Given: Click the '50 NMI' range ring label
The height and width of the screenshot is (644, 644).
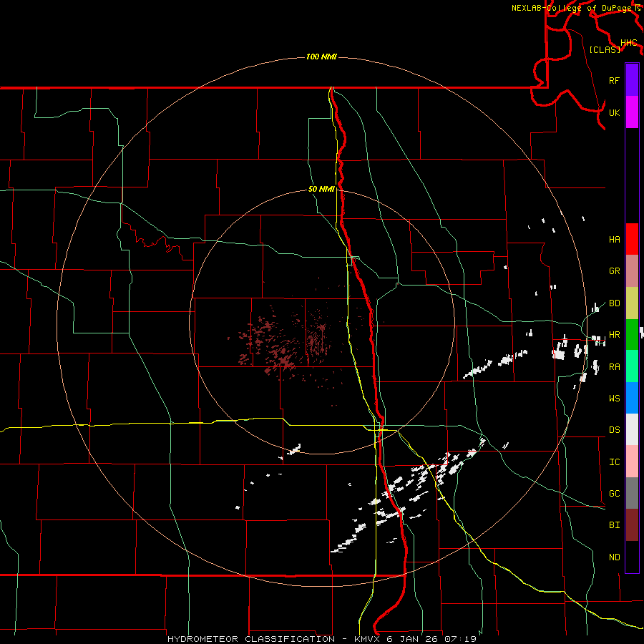Looking at the screenshot, I should pos(321,190).
